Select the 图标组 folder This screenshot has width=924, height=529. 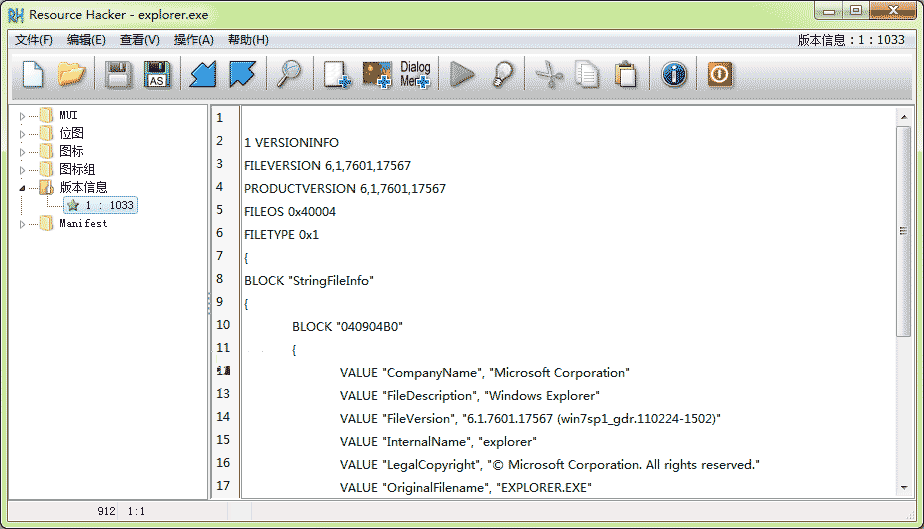click(67, 170)
